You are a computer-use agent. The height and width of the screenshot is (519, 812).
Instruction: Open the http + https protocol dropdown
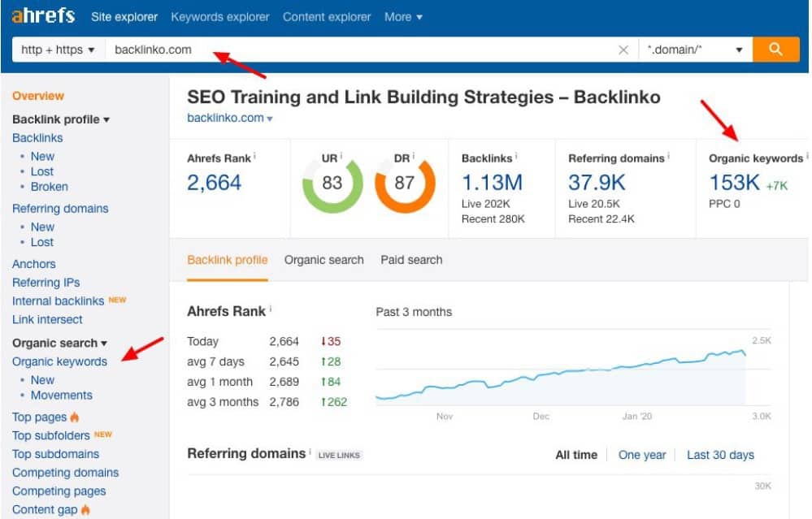point(58,50)
